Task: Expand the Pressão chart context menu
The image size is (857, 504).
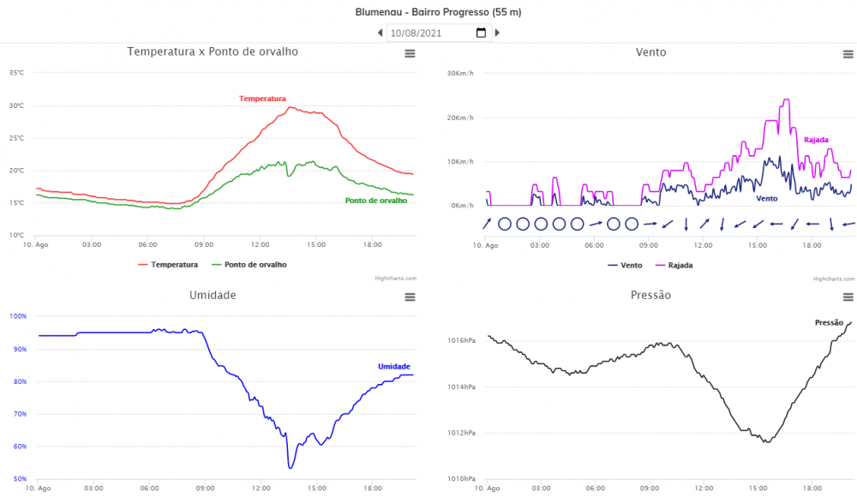Action: tap(848, 297)
